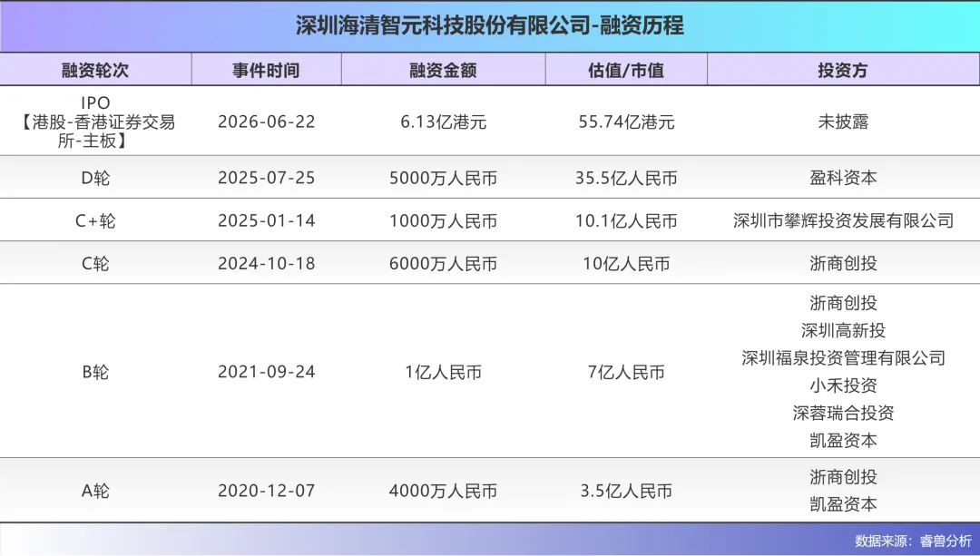980x556 pixels.
Task: Click the 数据来源：睿兽分析 footer text
Action: [x=913, y=541]
